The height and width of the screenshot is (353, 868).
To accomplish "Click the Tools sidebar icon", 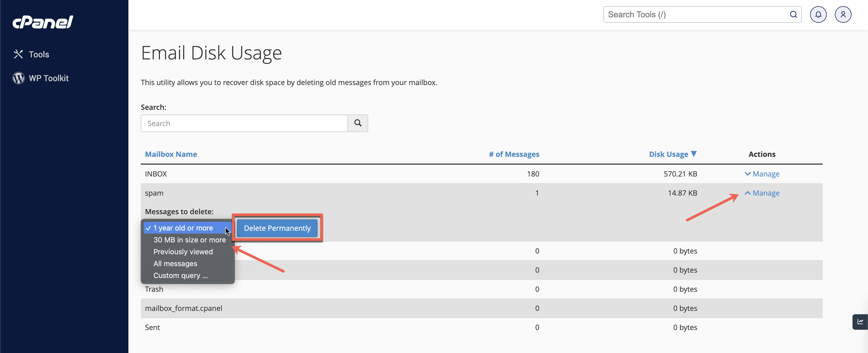I will 18,54.
